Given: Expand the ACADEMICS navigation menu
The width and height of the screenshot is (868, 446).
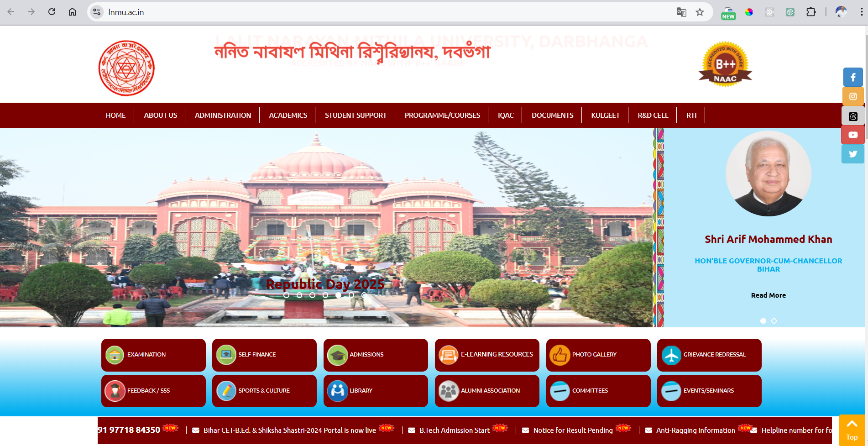Looking at the screenshot, I should [288, 115].
